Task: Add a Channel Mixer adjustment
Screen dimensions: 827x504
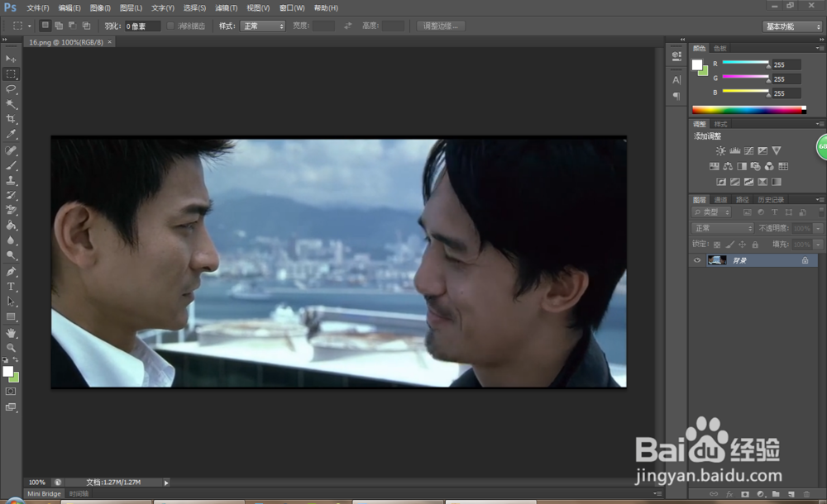Action: [x=769, y=167]
